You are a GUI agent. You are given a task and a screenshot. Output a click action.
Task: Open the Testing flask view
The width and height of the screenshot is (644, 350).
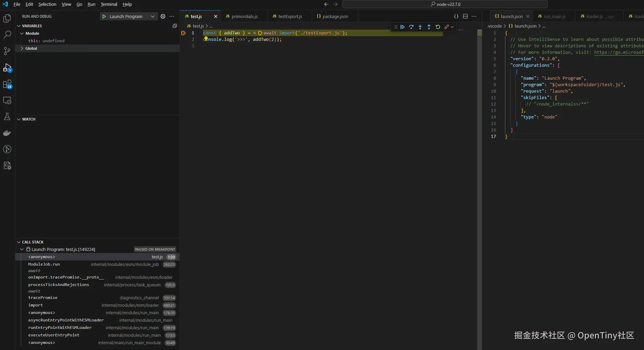[x=7, y=116]
